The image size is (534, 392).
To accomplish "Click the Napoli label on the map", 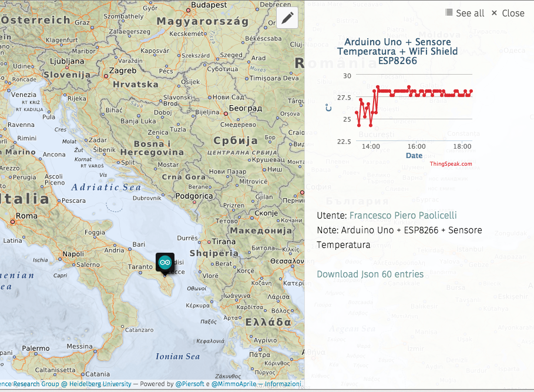I will tap(73, 254).
